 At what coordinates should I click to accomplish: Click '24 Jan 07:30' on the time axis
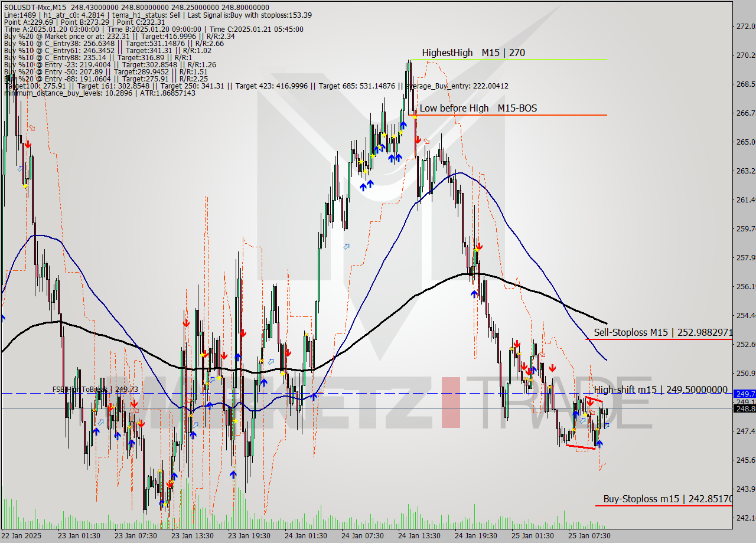pyautogui.click(x=362, y=535)
